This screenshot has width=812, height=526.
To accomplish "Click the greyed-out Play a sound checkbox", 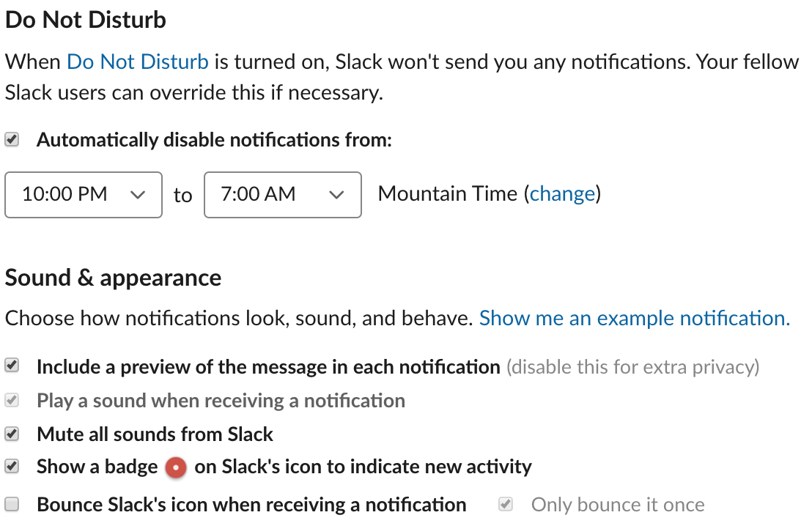I will pos(12,401).
